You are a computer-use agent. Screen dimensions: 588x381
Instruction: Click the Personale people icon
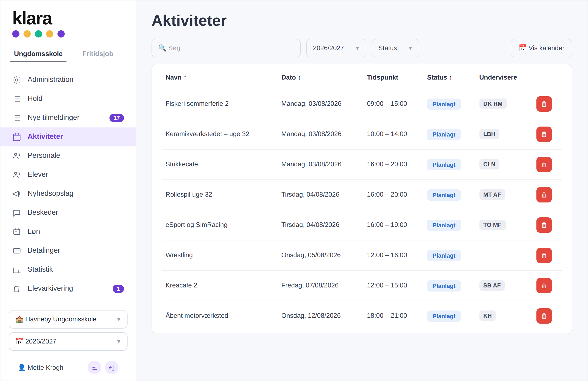(x=17, y=156)
